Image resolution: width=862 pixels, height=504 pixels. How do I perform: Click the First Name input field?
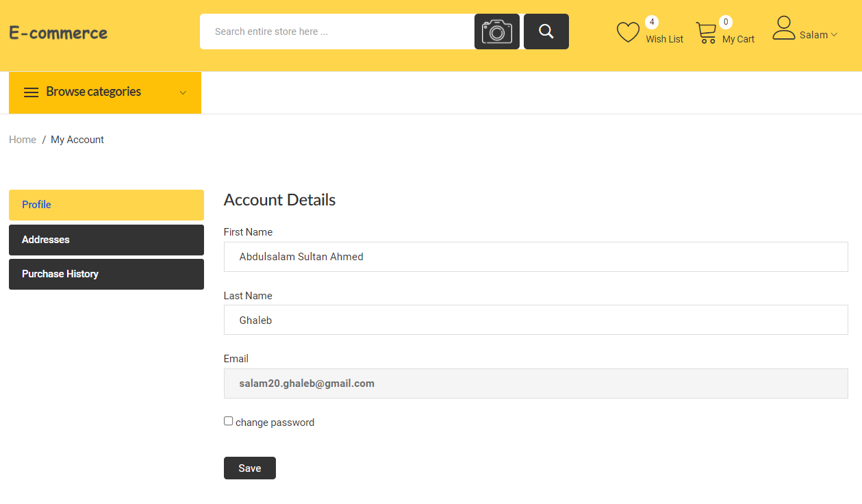[535, 256]
